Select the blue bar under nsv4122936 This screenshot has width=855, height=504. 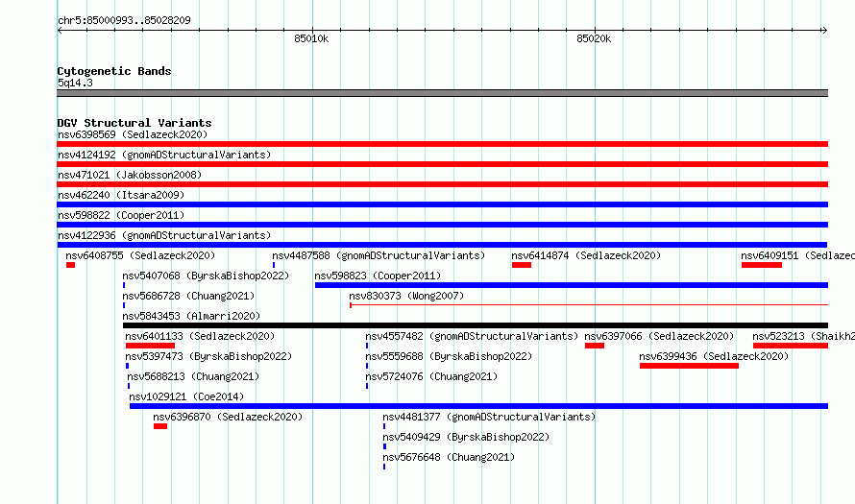point(442,245)
